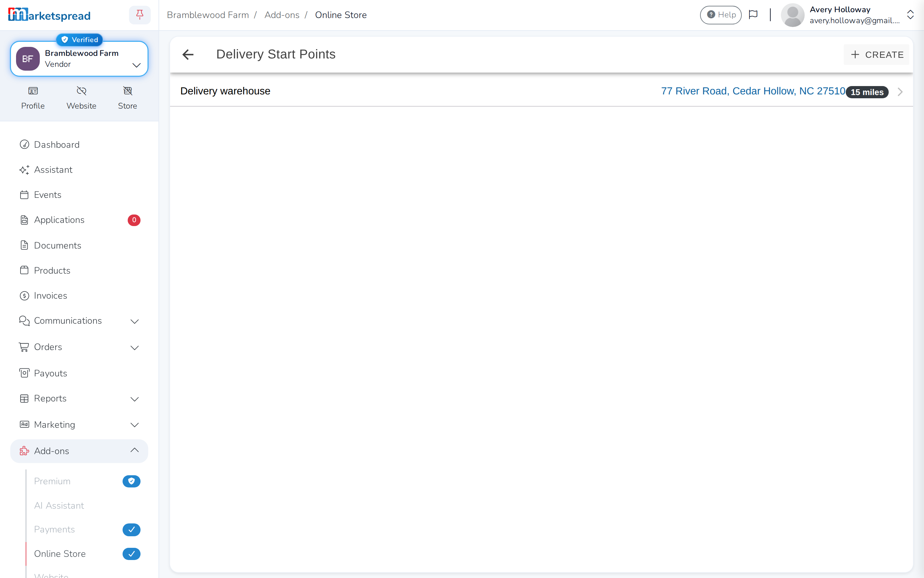Expand the Communications menu chevron
This screenshot has width=924, height=578.
[134, 321]
